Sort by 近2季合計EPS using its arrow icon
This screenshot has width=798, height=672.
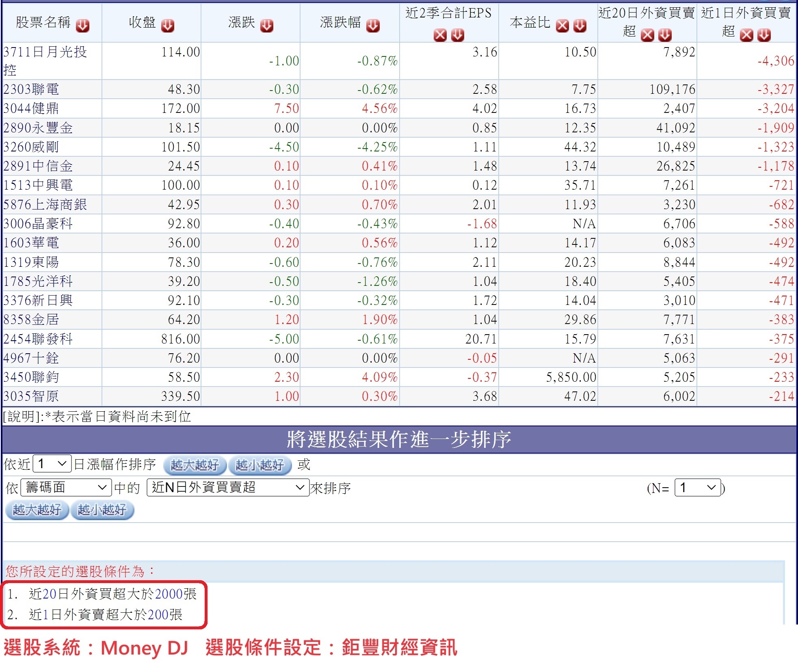click(458, 35)
